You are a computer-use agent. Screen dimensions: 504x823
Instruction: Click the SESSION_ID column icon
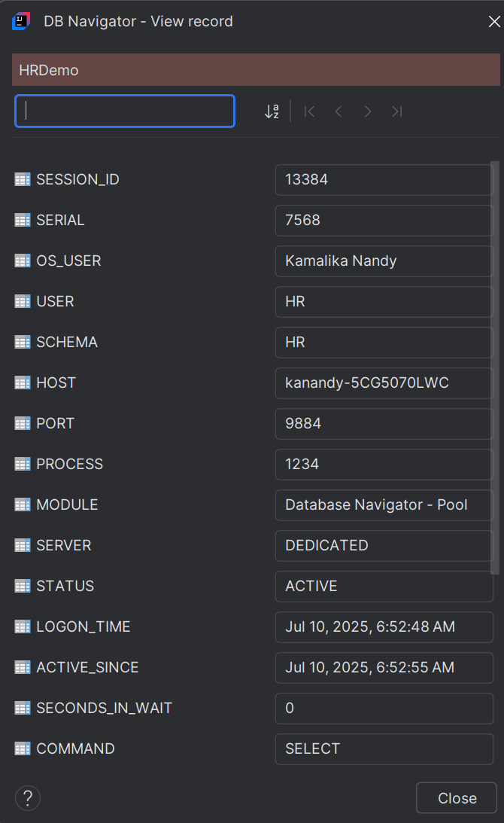pyautogui.click(x=23, y=179)
